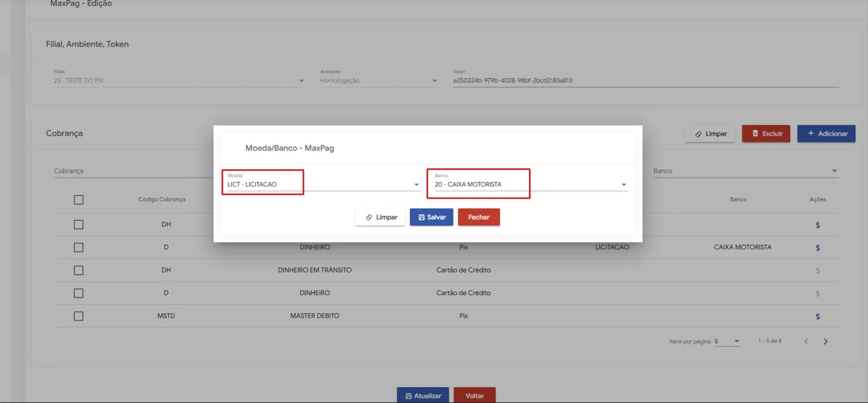Check the MSTD row checkbox

click(x=79, y=316)
